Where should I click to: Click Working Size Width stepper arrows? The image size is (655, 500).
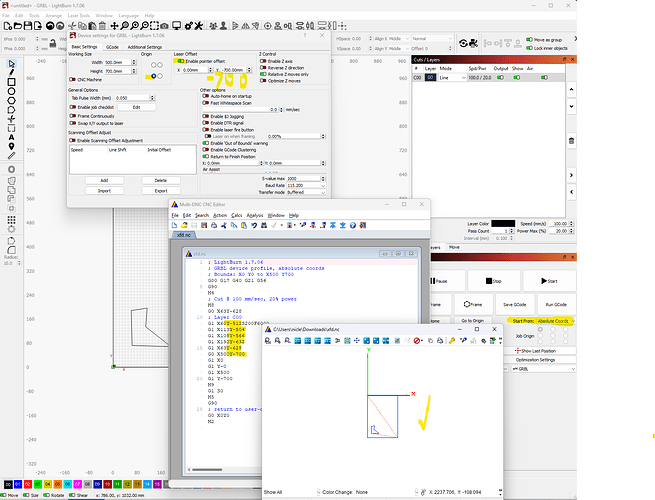(134, 62)
